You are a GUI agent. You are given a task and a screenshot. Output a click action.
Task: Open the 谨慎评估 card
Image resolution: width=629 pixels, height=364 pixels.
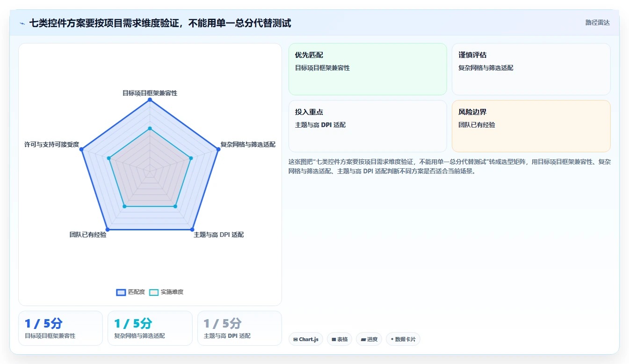531,69
